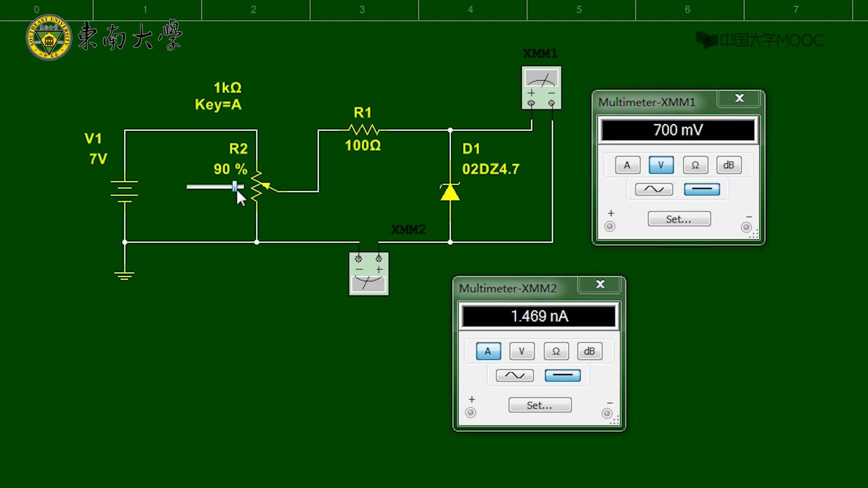Switch XMM2 to voltmeter mode (V)
Viewport: 868px width, 488px height.
522,351
